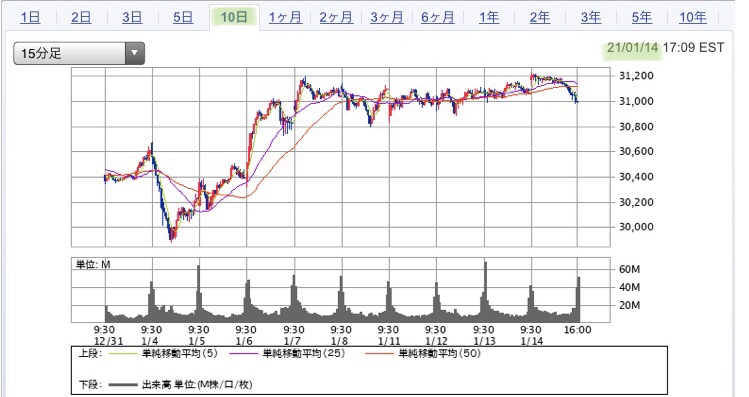Select the 3ヶ月 period link
Screen dimensions: 749x397
pos(387,18)
